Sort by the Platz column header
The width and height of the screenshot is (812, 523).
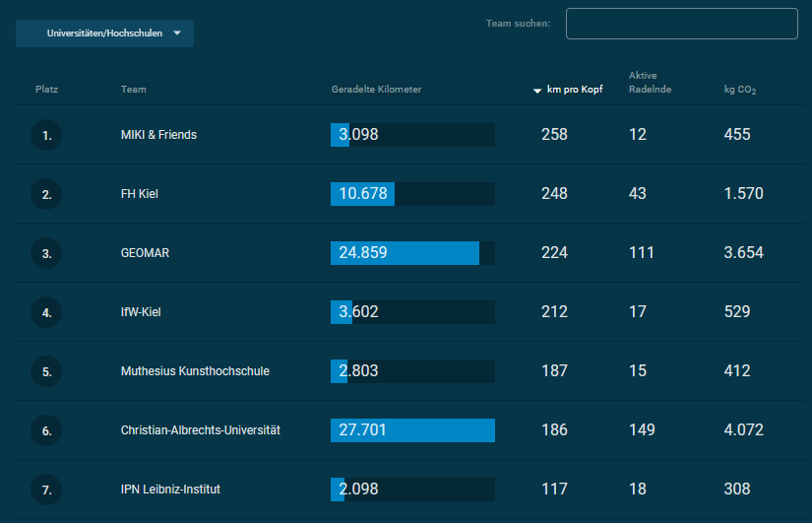[47, 90]
